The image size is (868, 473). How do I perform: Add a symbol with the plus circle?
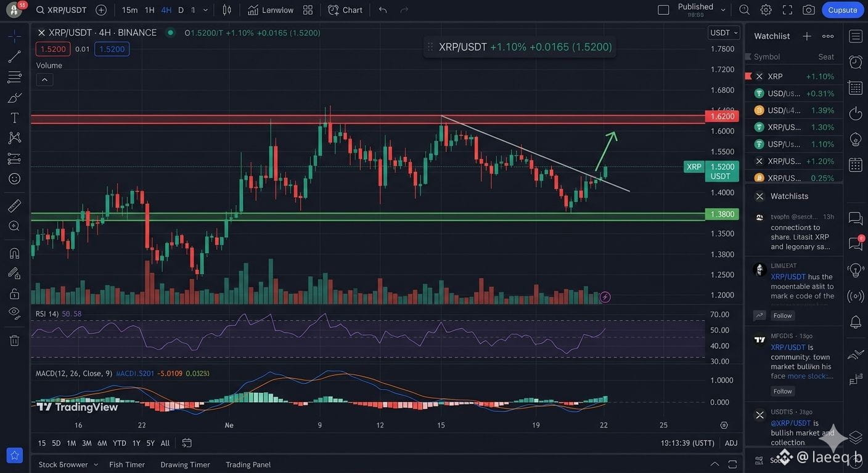(101, 10)
